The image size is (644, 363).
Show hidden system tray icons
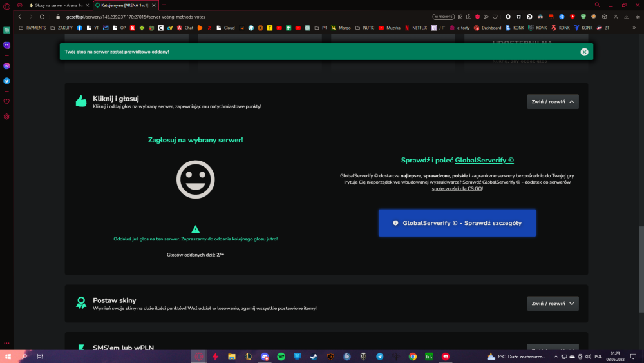click(x=556, y=357)
